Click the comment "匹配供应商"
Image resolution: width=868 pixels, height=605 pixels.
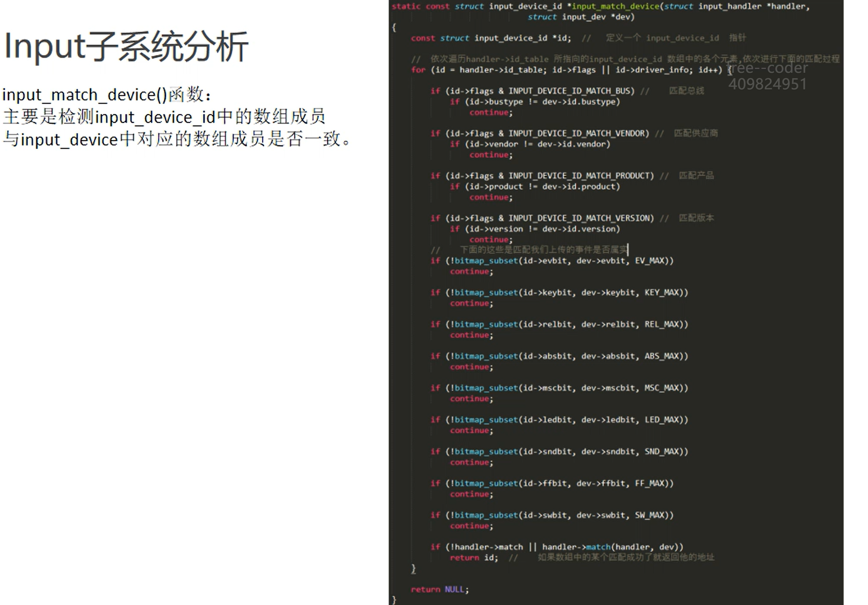point(696,133)
